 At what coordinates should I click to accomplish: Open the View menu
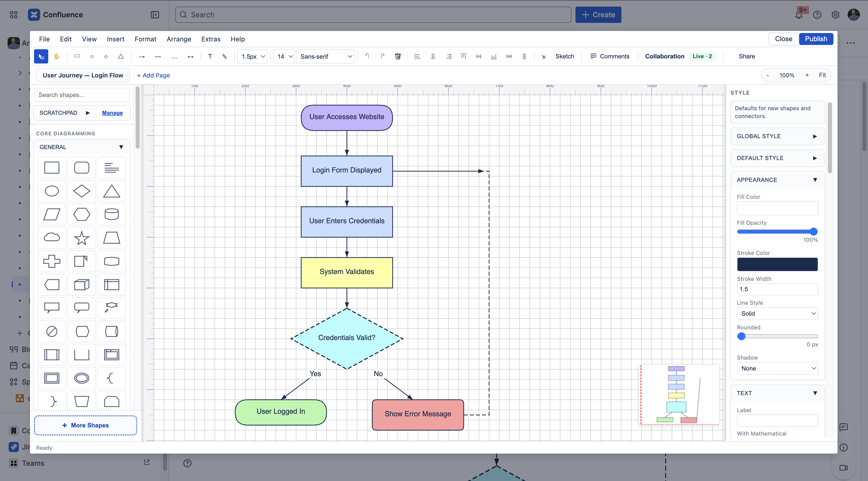[89, 39]
